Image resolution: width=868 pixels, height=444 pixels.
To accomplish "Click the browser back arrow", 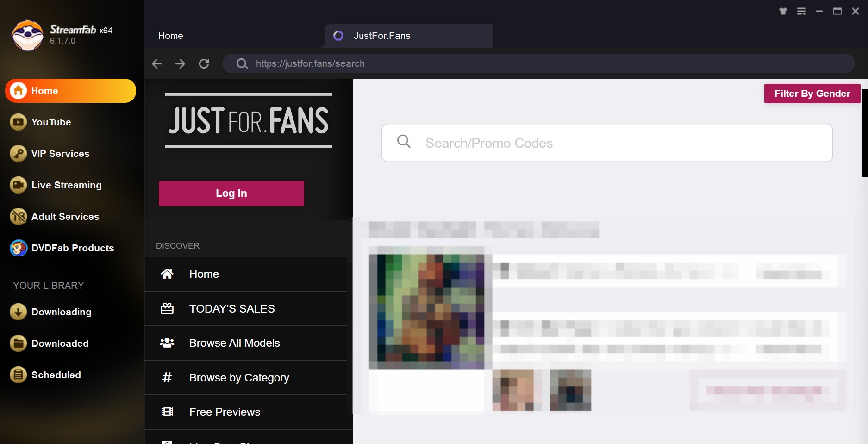I will point(156,63).
